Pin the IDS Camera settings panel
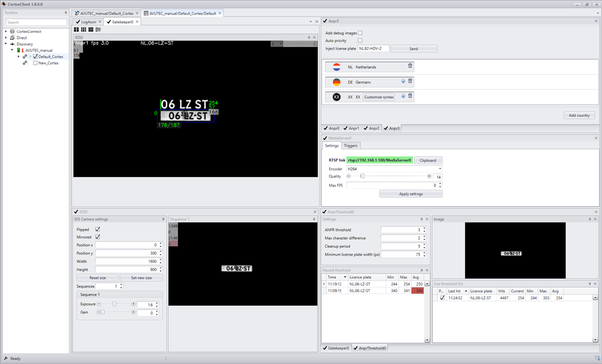The height and width of the screenshot is (364, 602). coord(163,219)
